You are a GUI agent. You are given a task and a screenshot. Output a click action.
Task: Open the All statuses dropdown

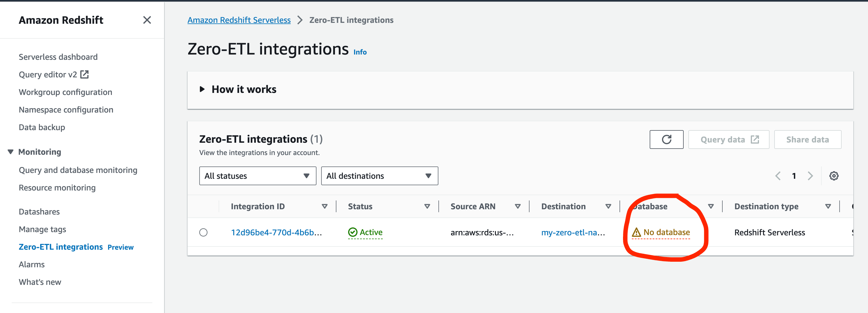257,176
